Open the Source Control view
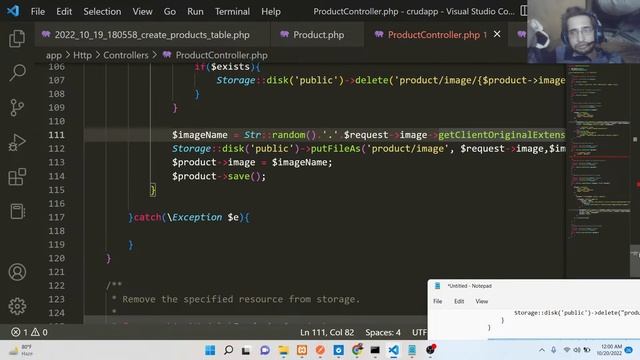 pos(17,108)
